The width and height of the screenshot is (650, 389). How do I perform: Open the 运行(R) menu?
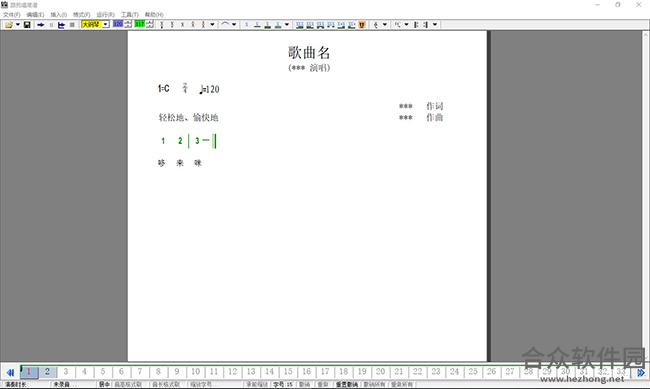click(105, 15)
